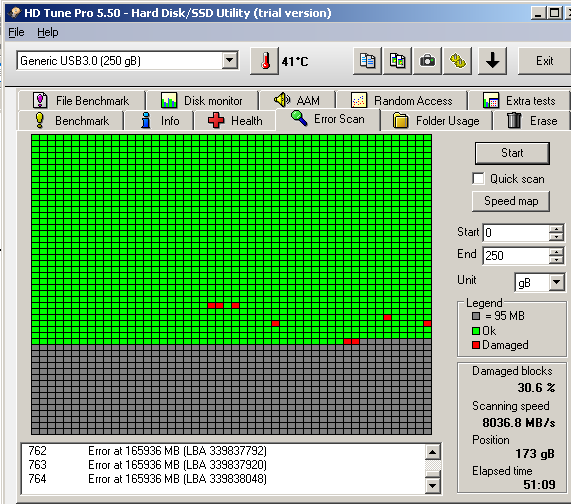The height and width of the screenshot is (504, 572).
Task: Click the green Ok legend swatch
Action: [476, 331]
